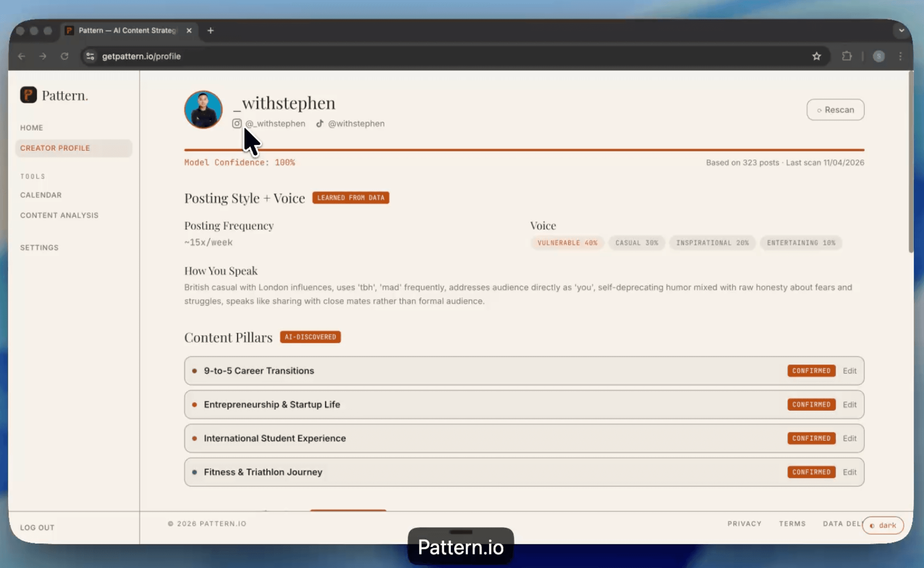Click the page vertical scrollbar
The width and height of the screenshot is (924, 568).
click(x=911, y=162)
